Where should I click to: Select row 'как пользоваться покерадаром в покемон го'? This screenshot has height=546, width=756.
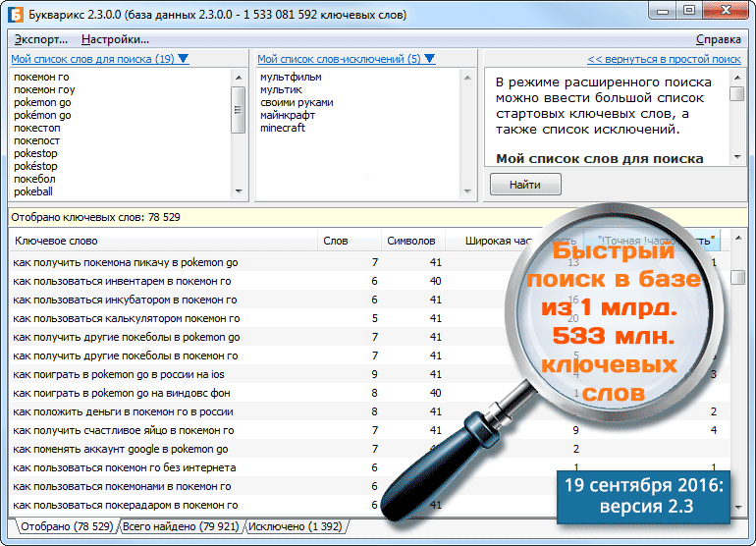click(369, 505)
